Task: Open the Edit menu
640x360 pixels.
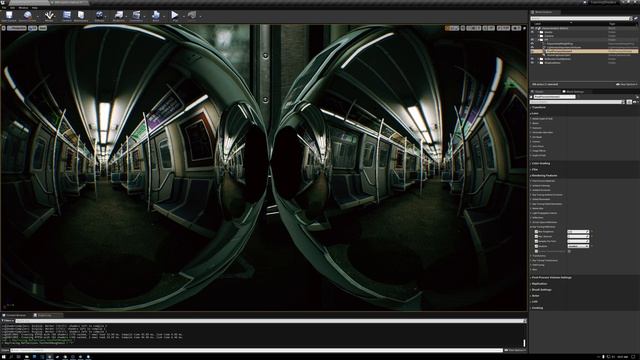Action: [12, 8]
